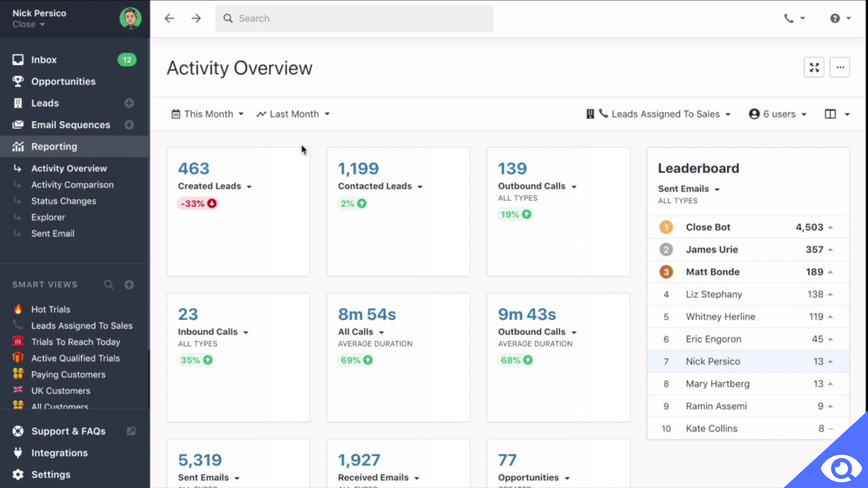Open the three-dot more options button

tap(840, 67)
